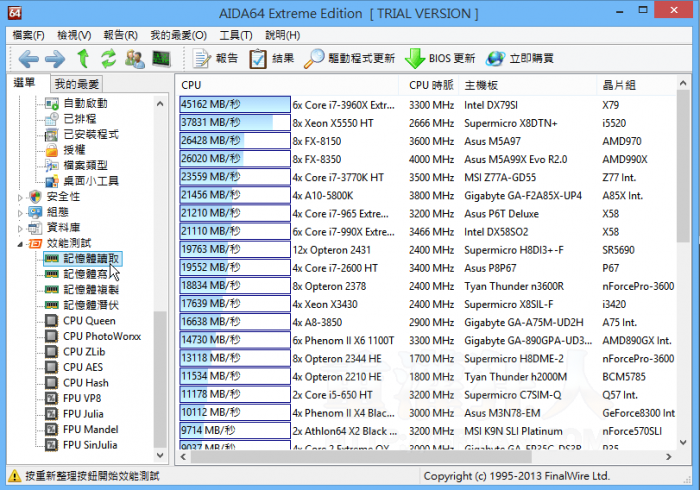
Task: Click 驅動程式更新 driver update button
Action: coord(350,58)
